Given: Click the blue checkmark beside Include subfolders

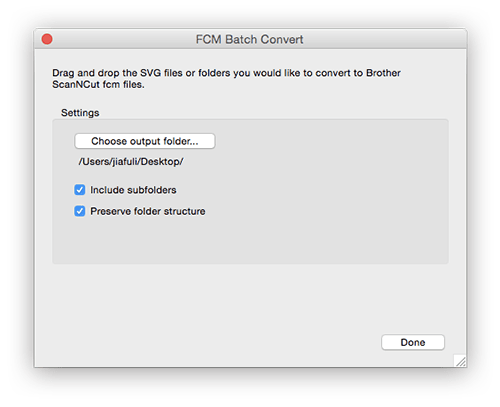Looking at the screenshot, I should [79, 190].
